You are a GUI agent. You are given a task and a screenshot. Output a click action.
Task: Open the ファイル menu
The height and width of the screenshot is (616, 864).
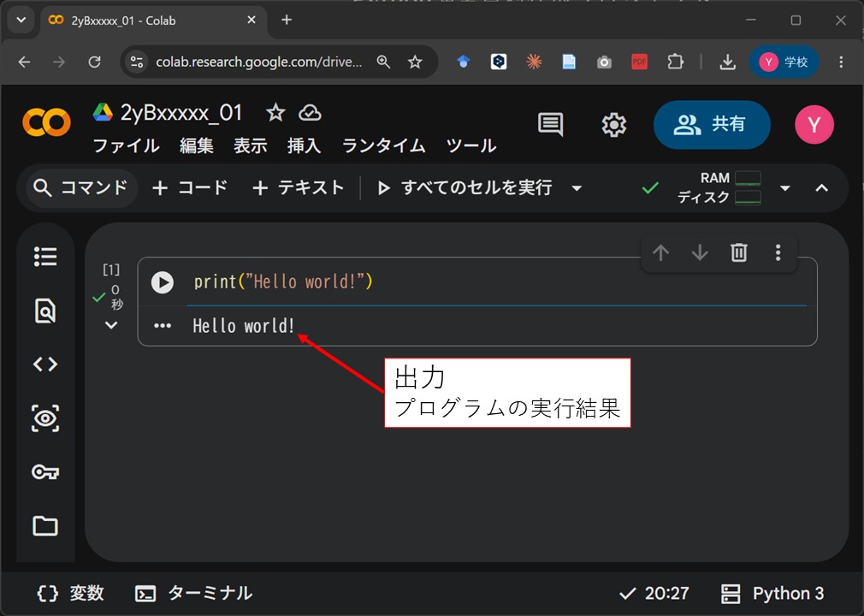click(127, 146)
